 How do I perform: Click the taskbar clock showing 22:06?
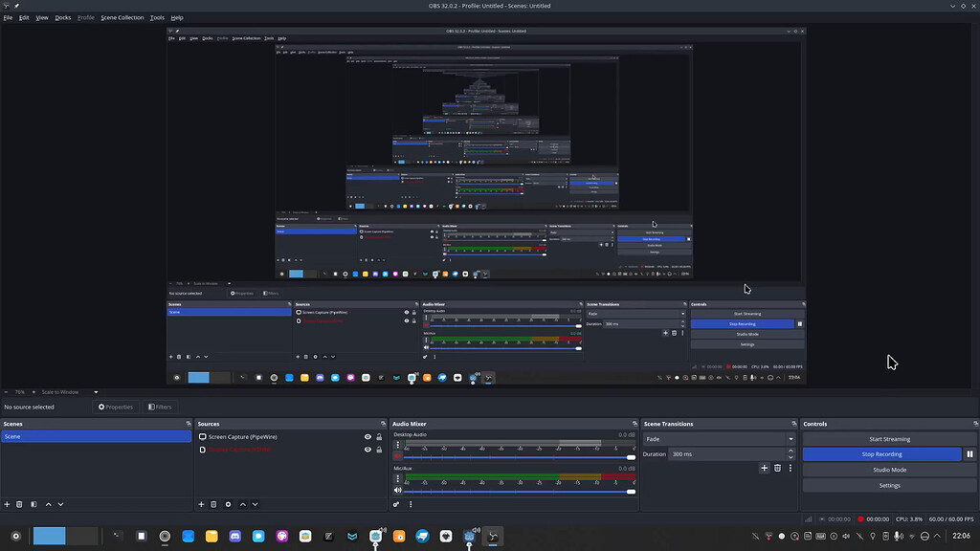(x=961, y=536)
